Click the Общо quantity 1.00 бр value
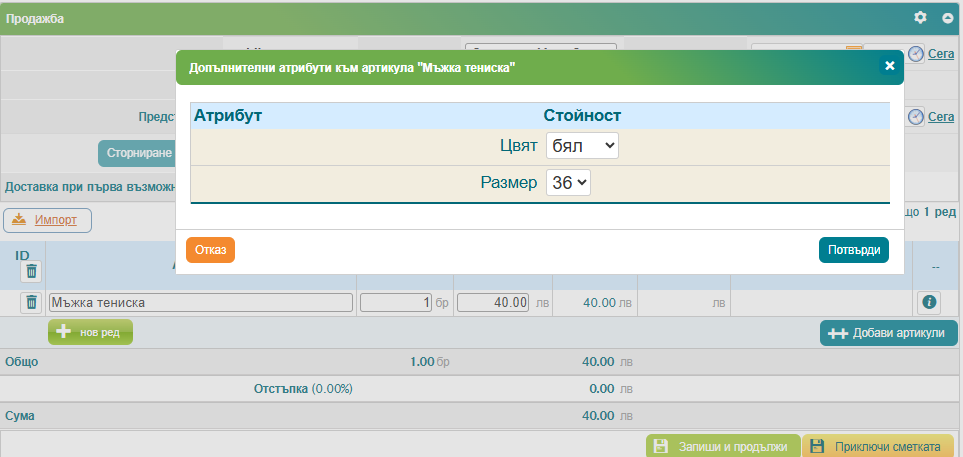Screen dimensions: 963x457 tap(430, 362)
